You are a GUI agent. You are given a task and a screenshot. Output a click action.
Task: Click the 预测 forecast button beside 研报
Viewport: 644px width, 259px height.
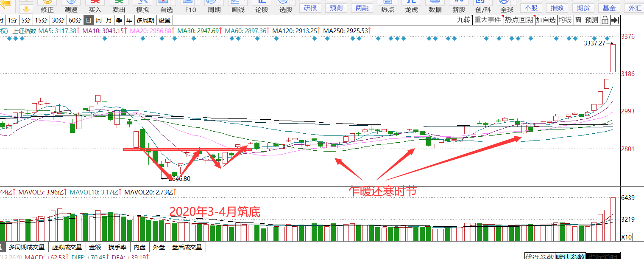tap(336, 8)
